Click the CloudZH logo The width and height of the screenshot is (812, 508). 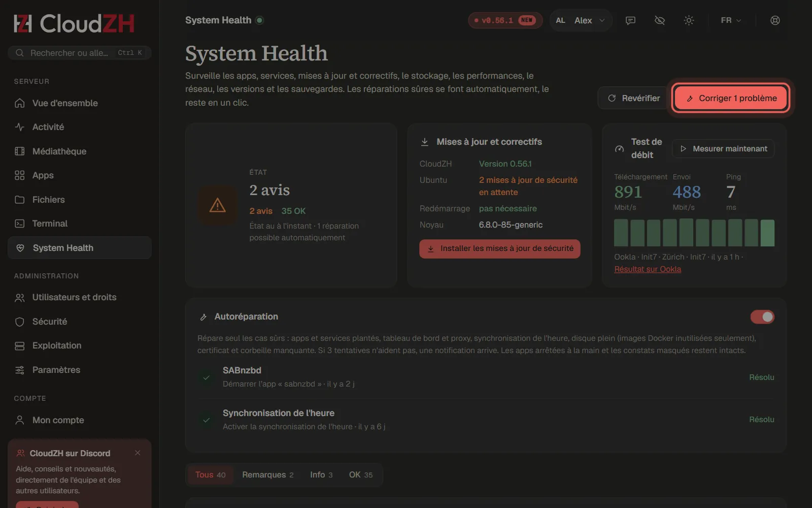click(74, 23)
